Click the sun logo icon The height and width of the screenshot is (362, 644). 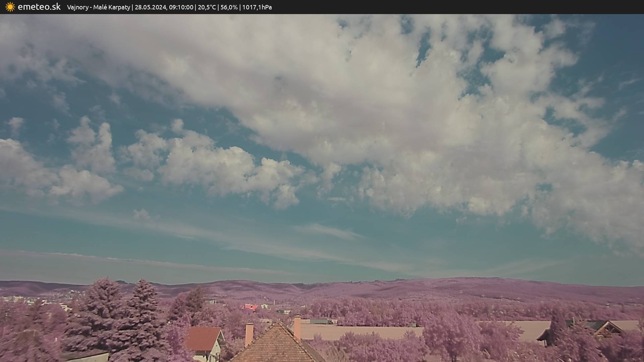click(10, 7)
